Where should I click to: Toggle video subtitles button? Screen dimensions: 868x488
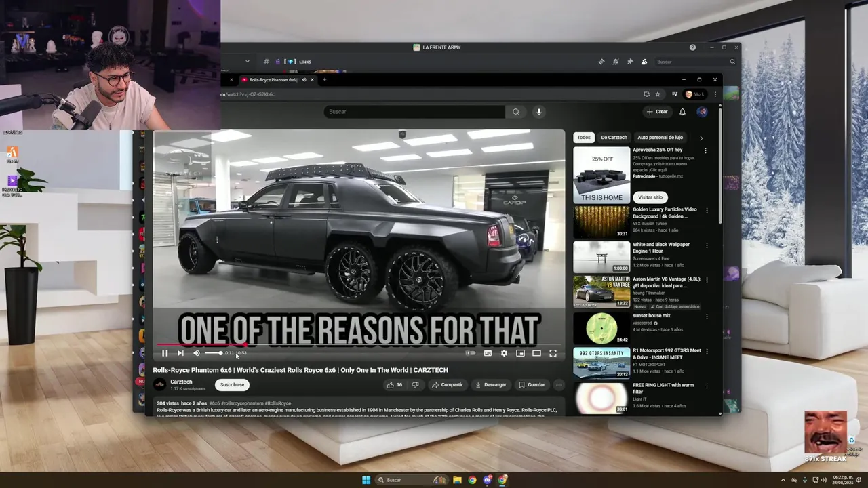click(488, 353)
